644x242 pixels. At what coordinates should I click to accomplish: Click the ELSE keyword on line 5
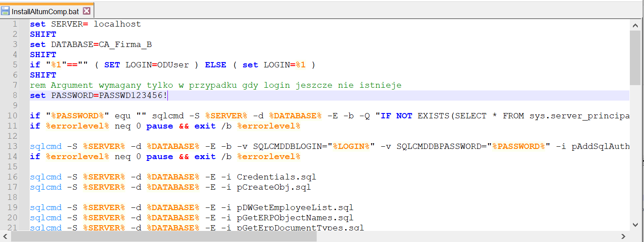216,65
